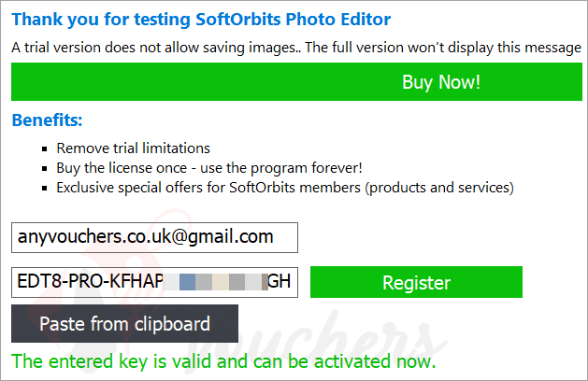The height and width of the screenshot is (381, 588).
Task: Place cursor after 'GH' in key field
Action: [x=293, y=283]
